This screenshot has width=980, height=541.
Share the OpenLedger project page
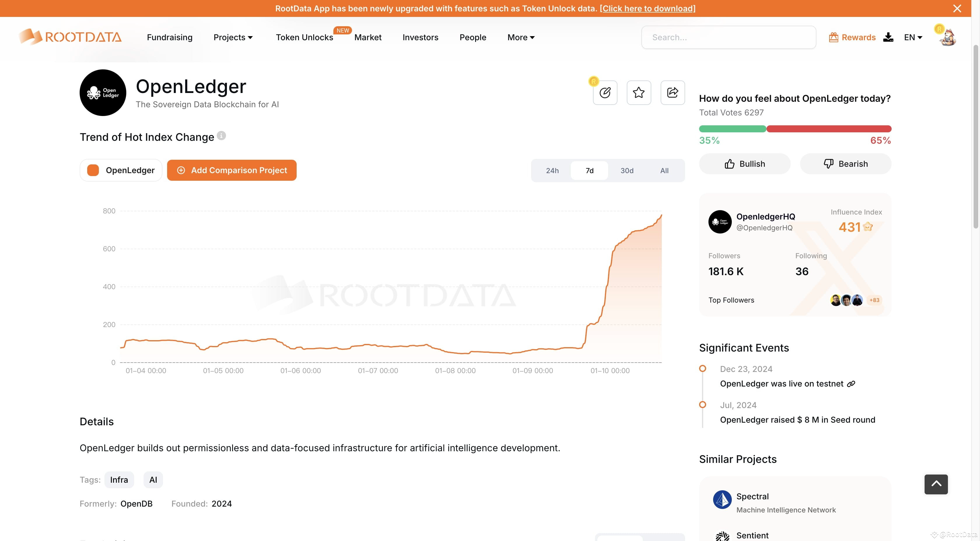click(x=672, y=92)
